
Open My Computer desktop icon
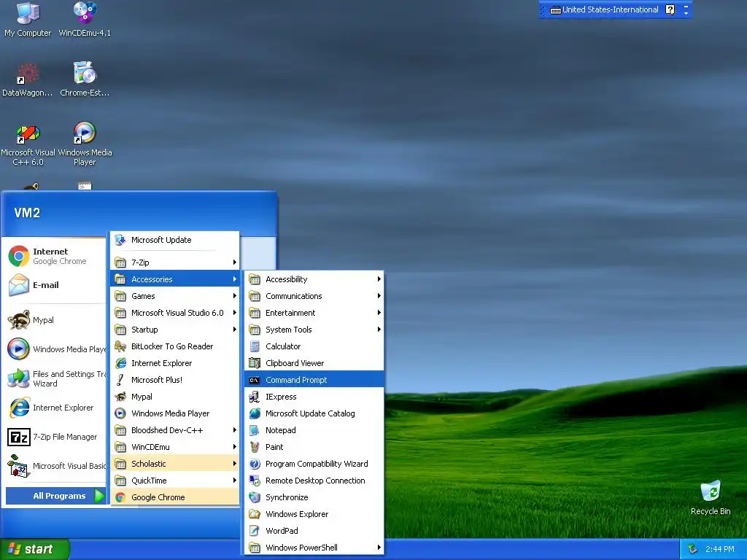click(28, 19)
